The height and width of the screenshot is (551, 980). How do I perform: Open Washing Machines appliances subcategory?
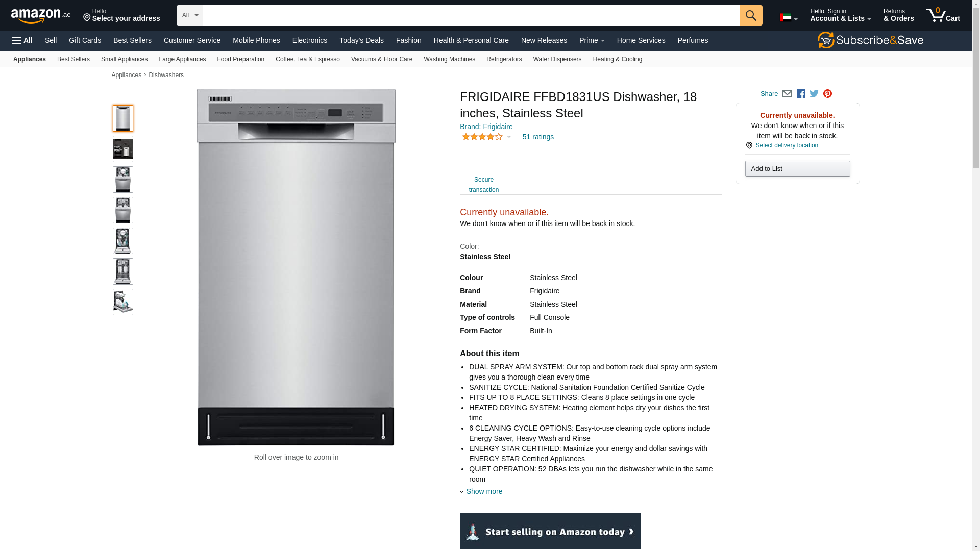coord(449,59)
